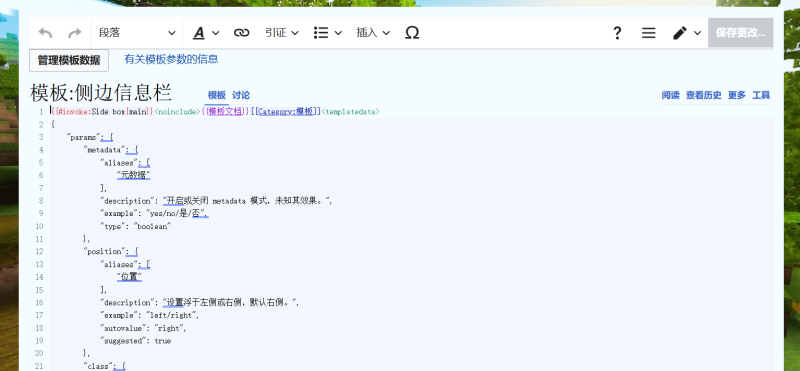Expand the 插入 insert dropdown
The image size is (800, 371).
pos(373,33)
